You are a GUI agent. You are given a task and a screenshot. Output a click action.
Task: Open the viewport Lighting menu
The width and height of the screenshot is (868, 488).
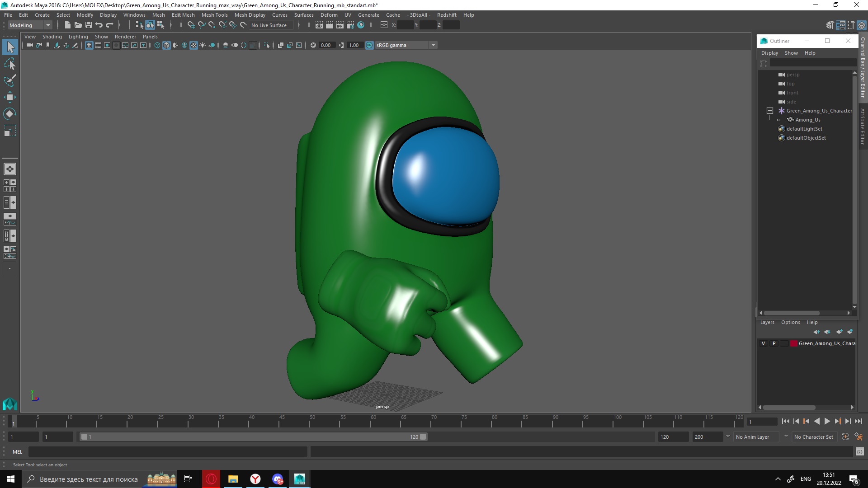[78, 37]
